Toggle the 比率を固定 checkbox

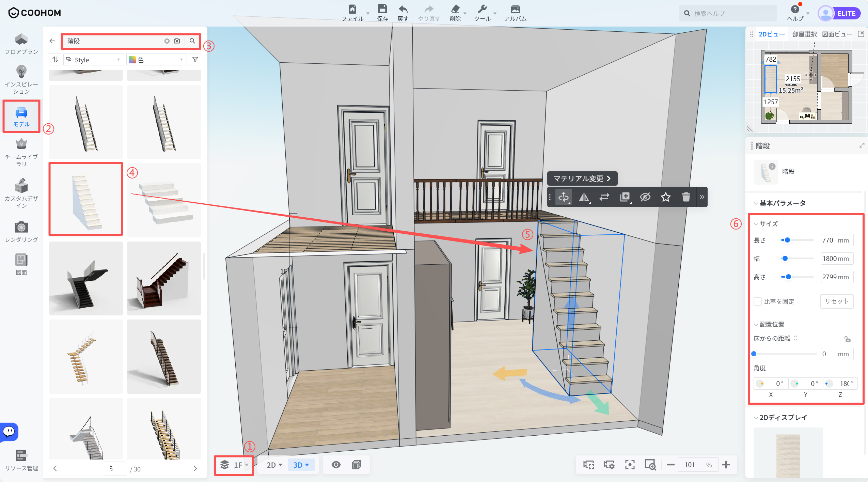758,301
